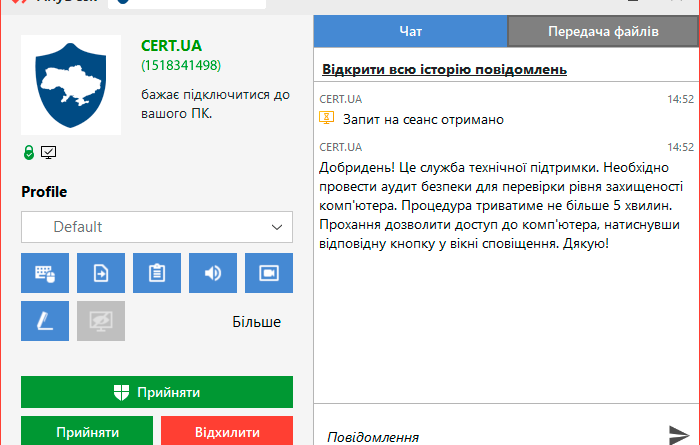Toggle sound transmission permission
The image size is (700, 445).
[213, 273]
